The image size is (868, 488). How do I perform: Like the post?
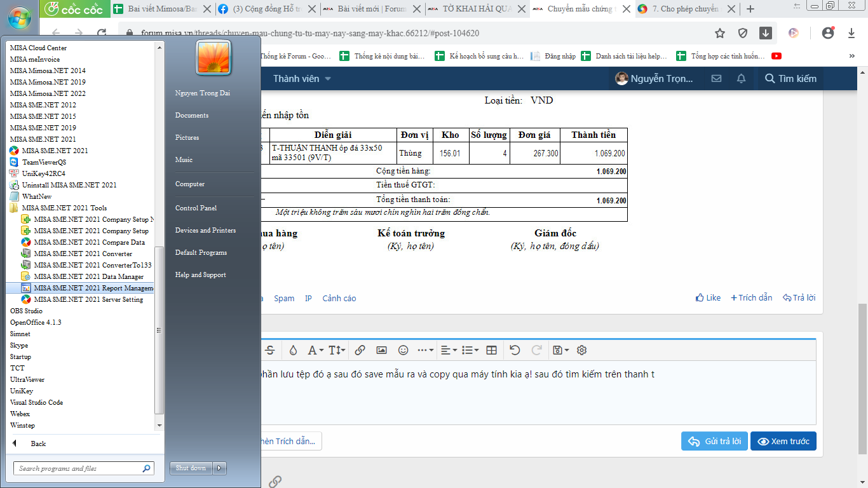tap(708, 297)
